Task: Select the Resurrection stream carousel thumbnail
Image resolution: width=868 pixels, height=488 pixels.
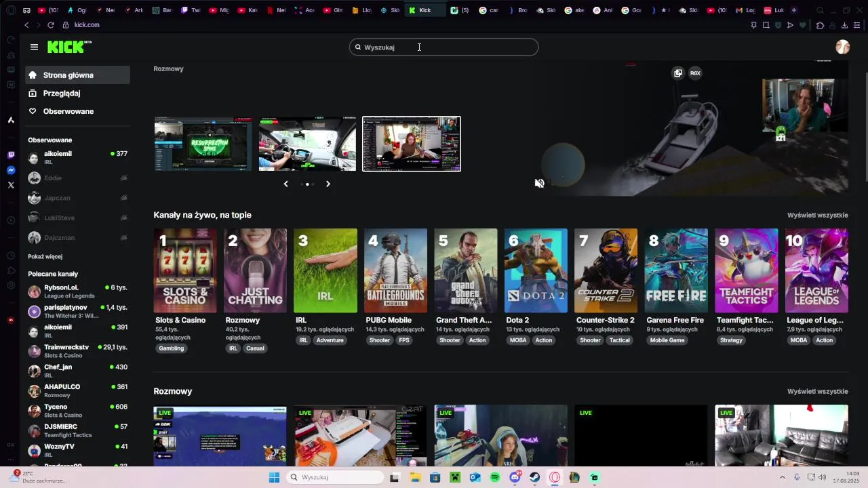Action: 203,144
